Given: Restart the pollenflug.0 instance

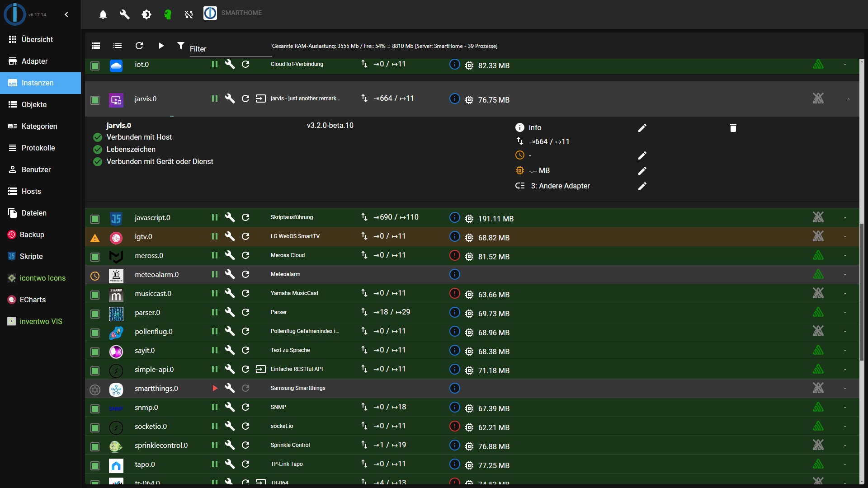Looking at the screenshot, I should point(245,331).
